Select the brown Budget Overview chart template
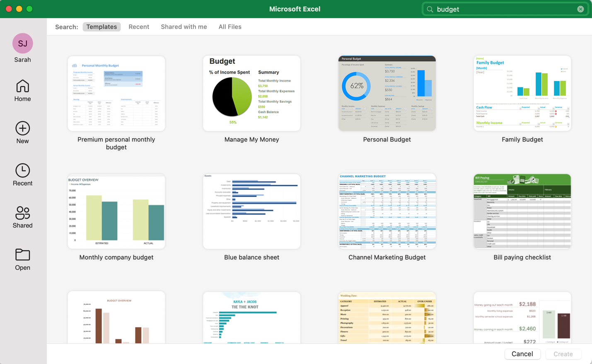This screenshot has width=592, height=364. [x=116, y=318]
